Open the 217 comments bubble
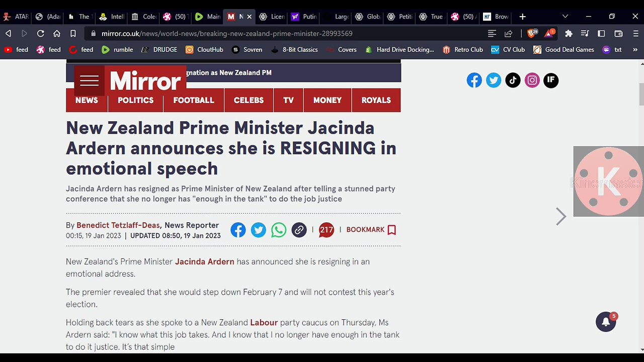Viewport: 644px width, 362px height. tap(326, 230)
